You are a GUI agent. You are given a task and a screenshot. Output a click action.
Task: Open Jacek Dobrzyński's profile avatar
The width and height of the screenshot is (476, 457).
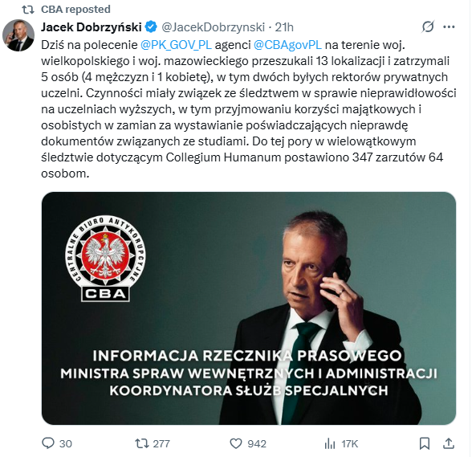pyautogui.click(x=18, y=35)
